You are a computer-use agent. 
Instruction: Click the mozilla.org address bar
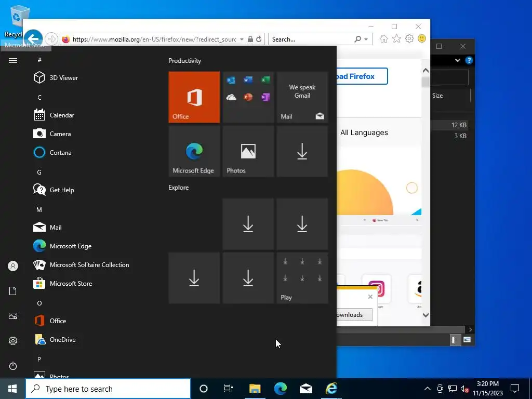click(154, 39)
